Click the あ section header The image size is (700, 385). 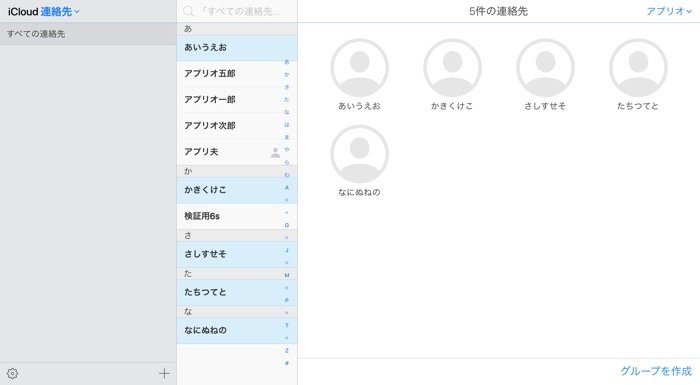coord(237,29)
